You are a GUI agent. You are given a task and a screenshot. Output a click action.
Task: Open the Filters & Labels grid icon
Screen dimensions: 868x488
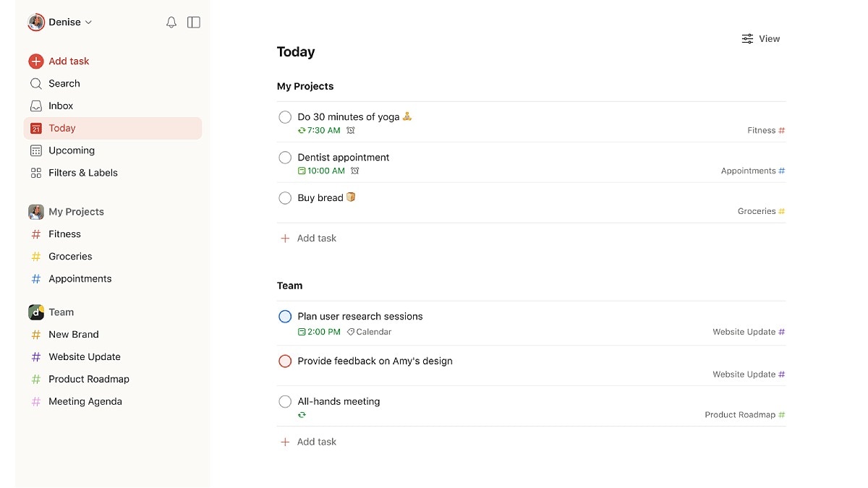(36, 173)
